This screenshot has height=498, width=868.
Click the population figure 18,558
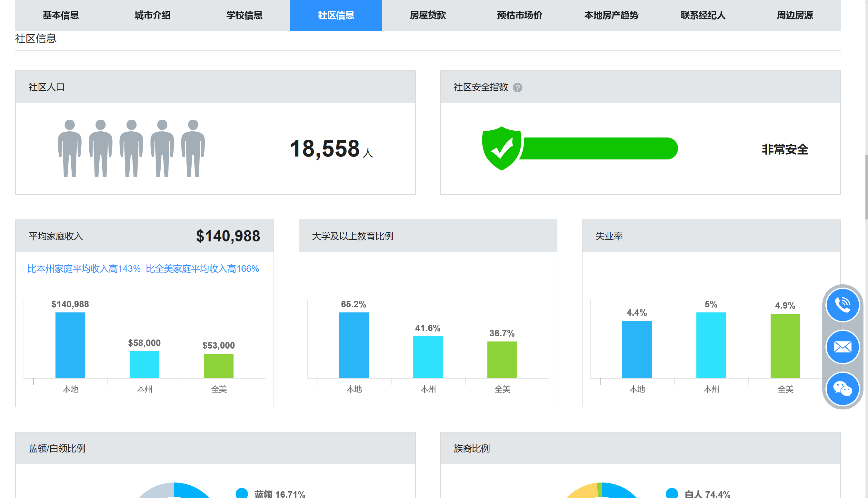[324, 149]
